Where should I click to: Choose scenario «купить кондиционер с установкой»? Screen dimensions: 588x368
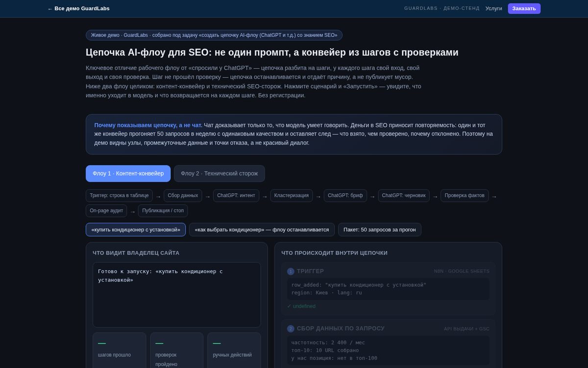point(136,230)
